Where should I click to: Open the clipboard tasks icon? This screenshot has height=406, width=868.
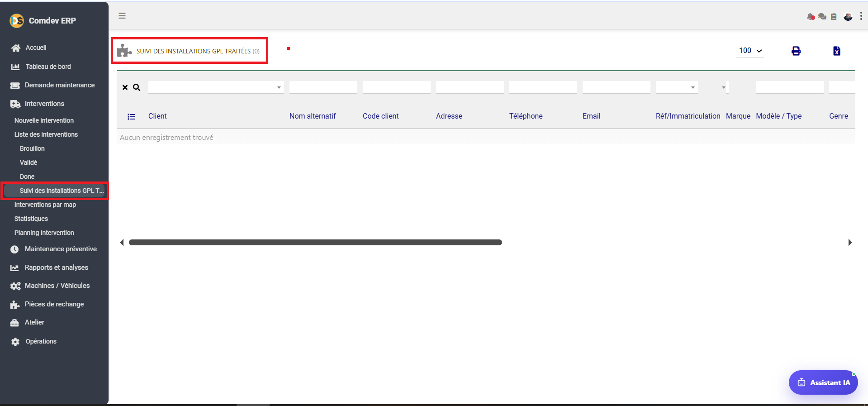(834, 17)
